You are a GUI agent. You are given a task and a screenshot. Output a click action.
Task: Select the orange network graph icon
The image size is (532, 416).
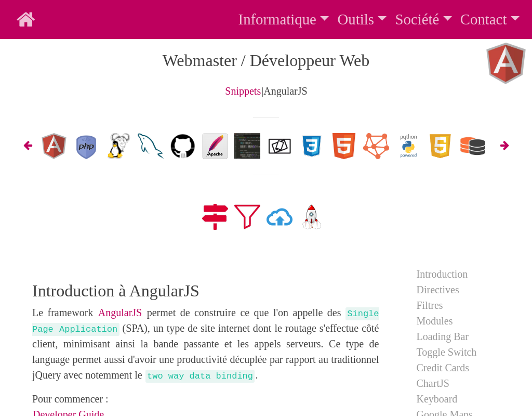pos(376,146)
